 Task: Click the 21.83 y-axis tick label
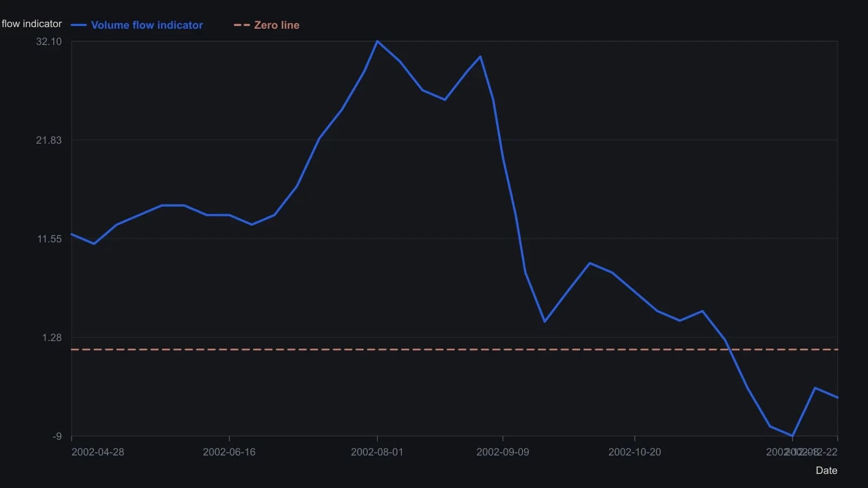point(49,140)
